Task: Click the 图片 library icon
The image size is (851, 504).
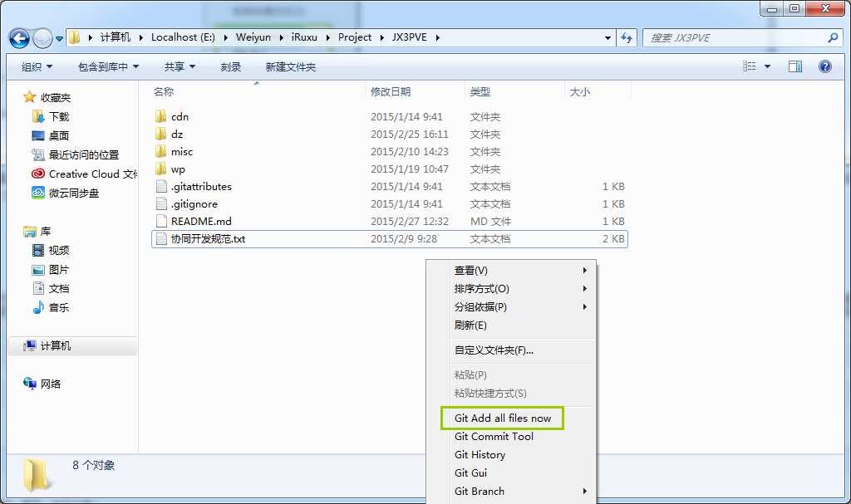Action: 38,270
